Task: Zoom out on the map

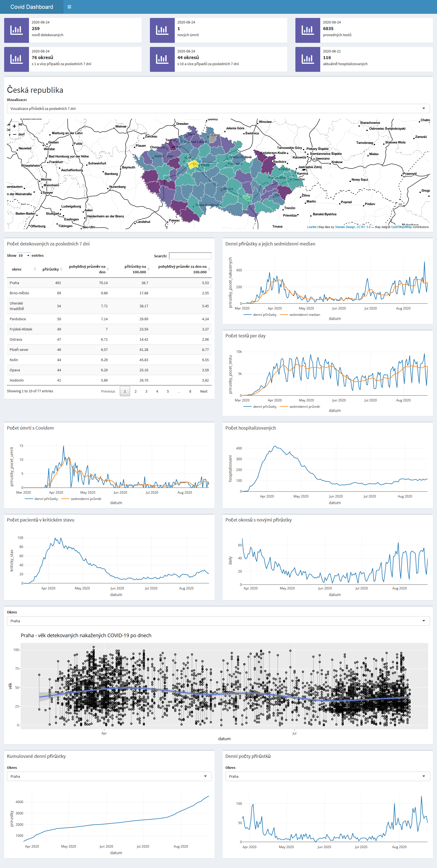Action: (14, 134)
